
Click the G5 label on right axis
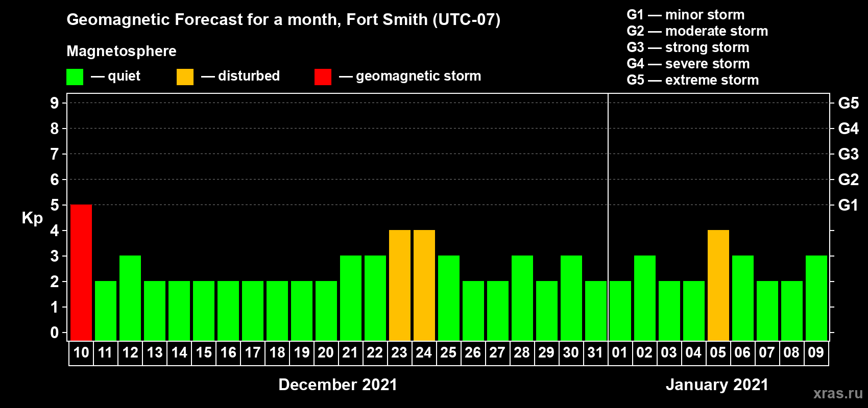point(848,103)
